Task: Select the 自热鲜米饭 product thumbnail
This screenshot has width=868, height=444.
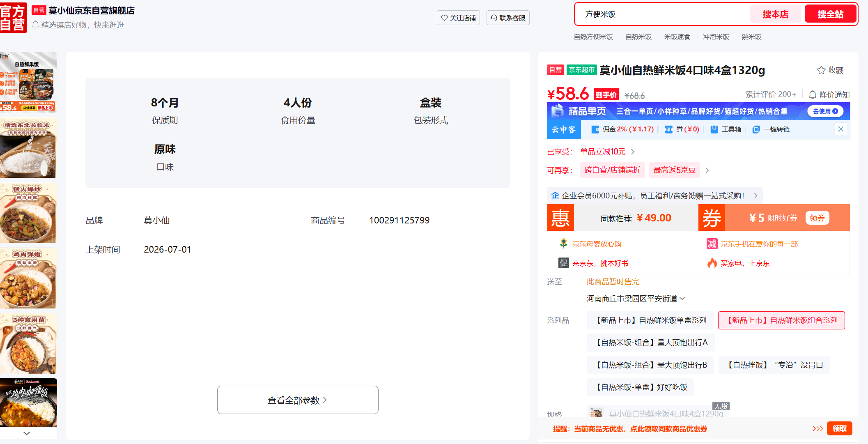Action: tap(28, 82)
